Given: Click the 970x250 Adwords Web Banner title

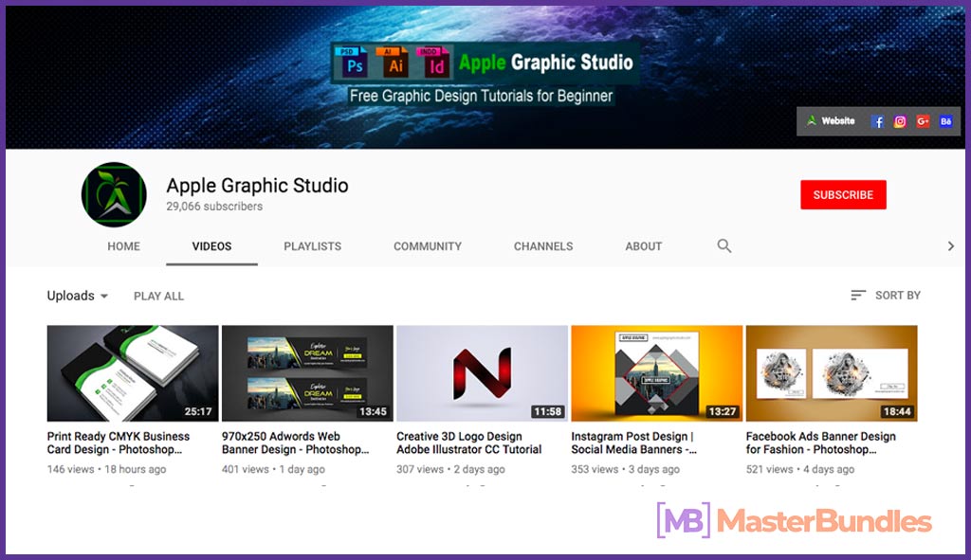Looking at the screenshot, I should pos(296,443).
